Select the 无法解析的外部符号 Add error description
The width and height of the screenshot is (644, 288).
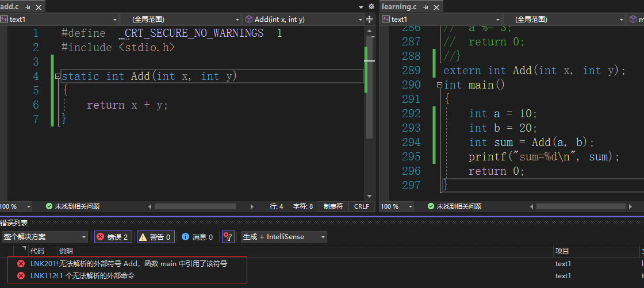tap(143, 264)
